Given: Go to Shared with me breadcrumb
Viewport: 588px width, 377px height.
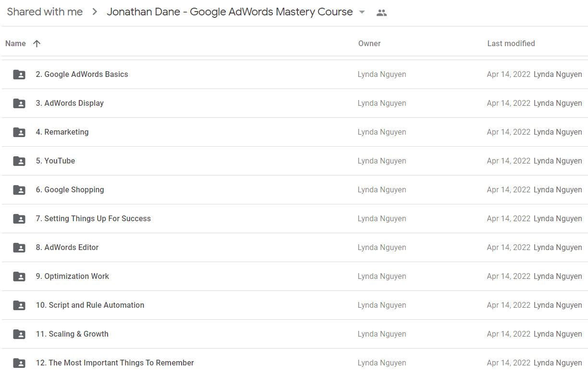Looking at the screenshot, I should pos(45,12).
